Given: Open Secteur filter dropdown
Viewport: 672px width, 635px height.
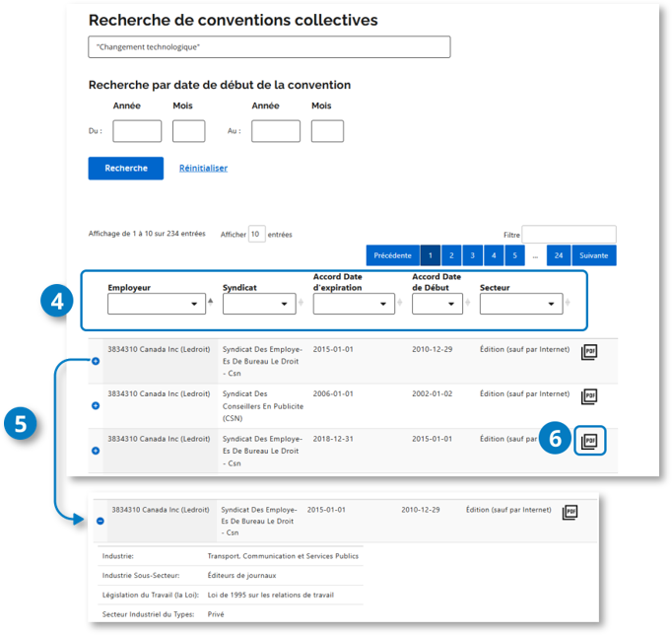Looking at the screenshot, I should (521, 304).
